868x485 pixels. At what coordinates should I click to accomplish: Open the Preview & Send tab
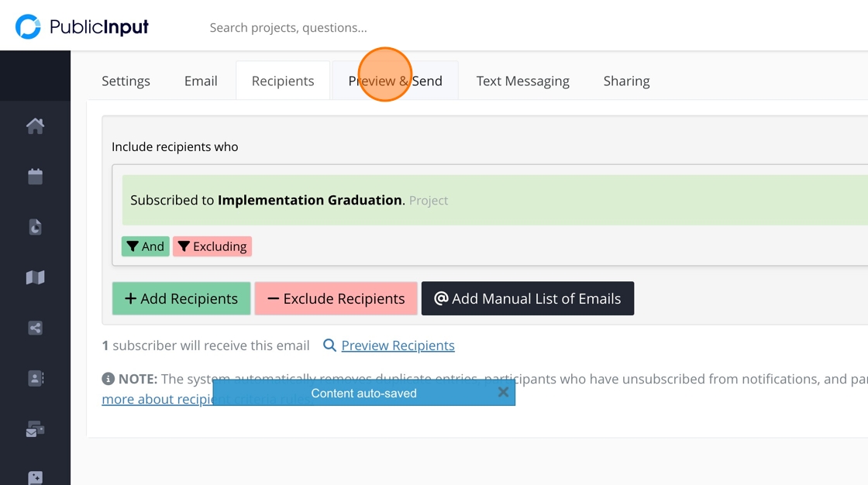point(395,81)
